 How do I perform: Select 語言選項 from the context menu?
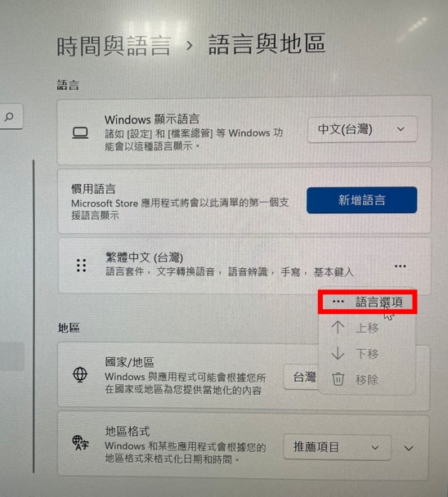[x=367, y=302]
